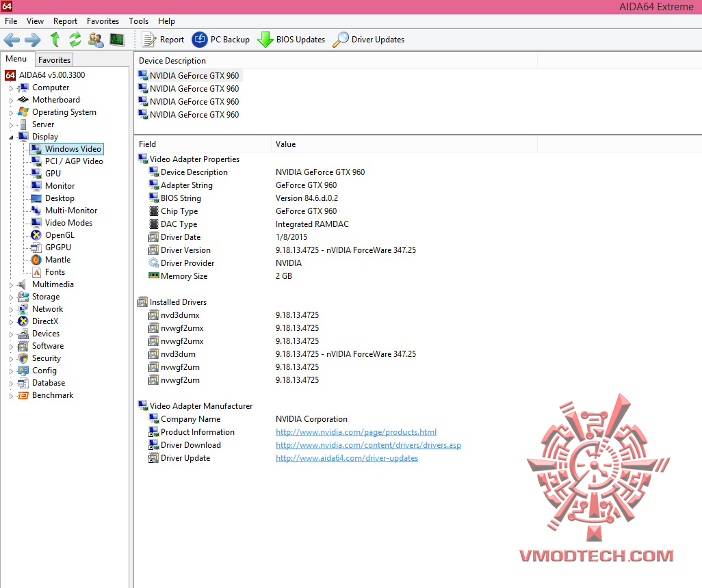This screenshot has height=588, width=702.
Task: Click the back navigation arrow
Action: click(12, 40)
